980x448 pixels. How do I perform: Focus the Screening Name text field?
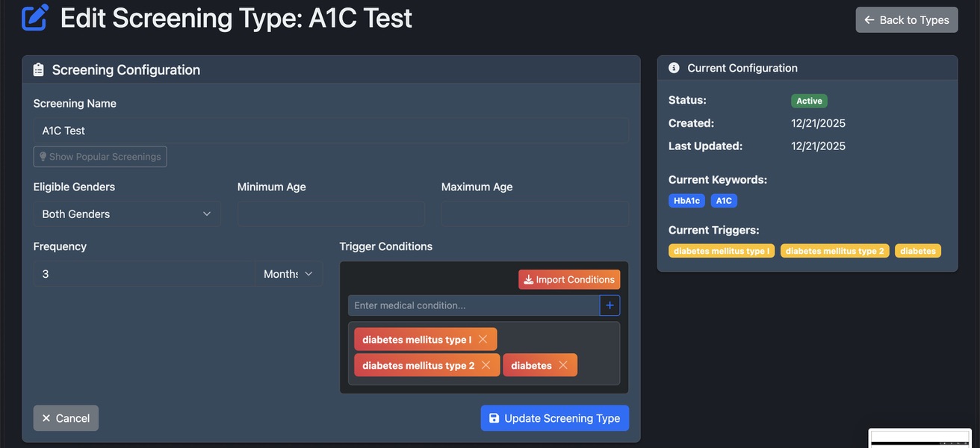click(331, 130)
